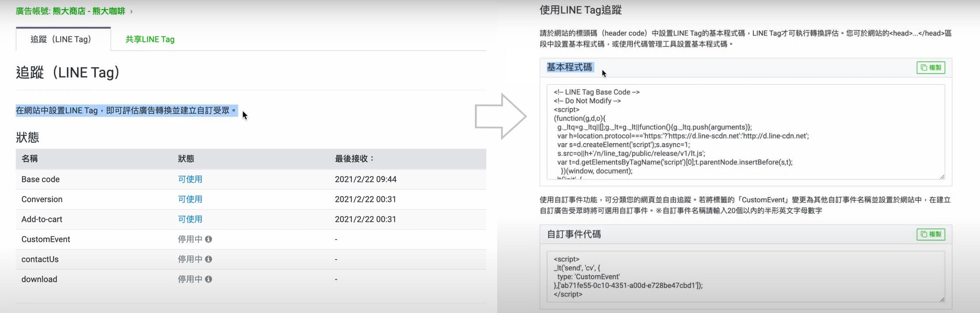Select the CustomEvent row name

[x=46, y=239]
